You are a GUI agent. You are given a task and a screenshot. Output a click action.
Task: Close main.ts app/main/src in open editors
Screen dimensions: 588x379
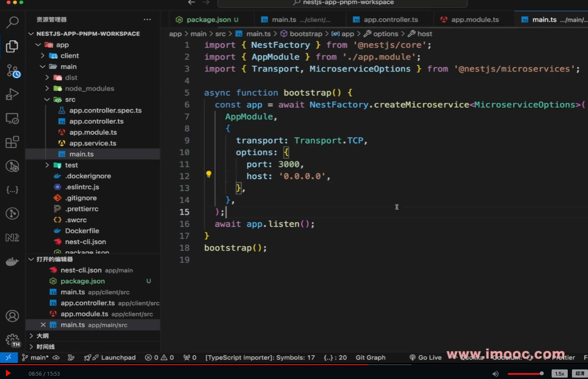point(43,325)
